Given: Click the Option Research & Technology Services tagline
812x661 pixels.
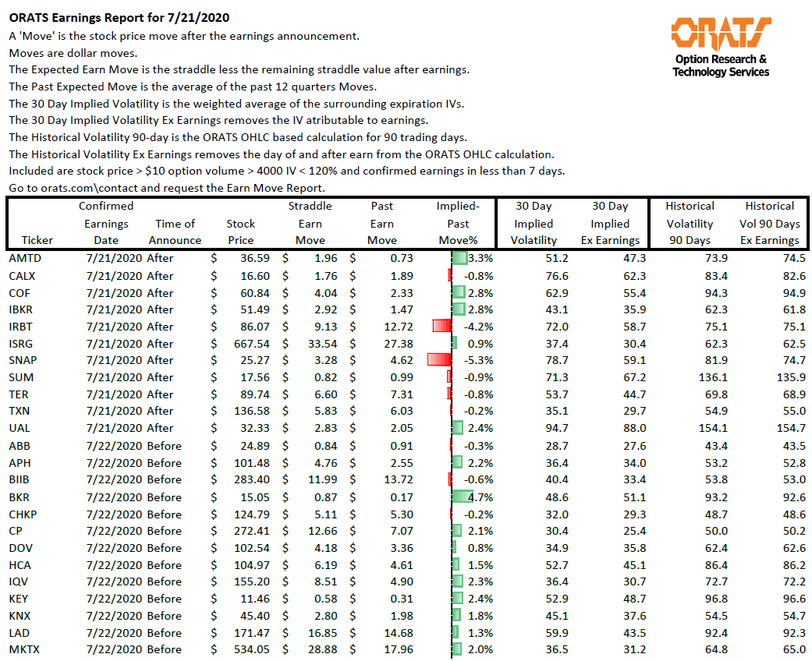Looking at the screenshot, I should [721, 65].
